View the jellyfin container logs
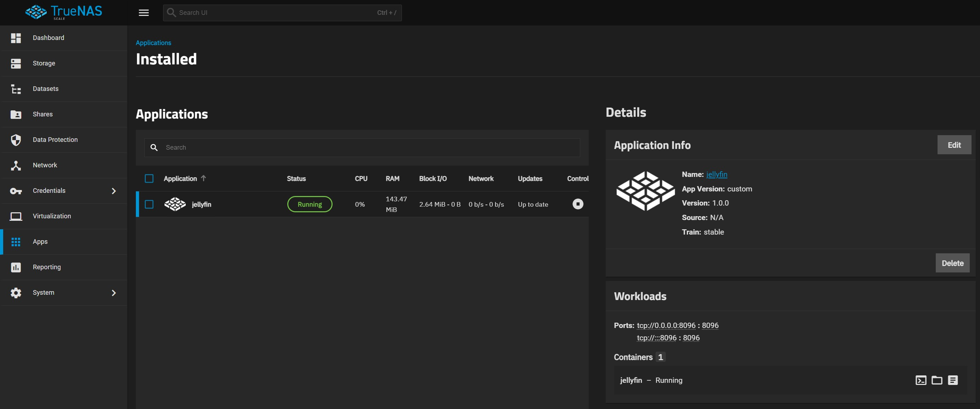Screen dimensions: 980x409 click(x=953, y=380)
